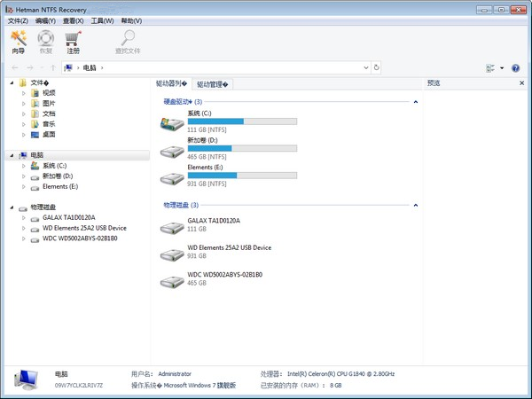Select WDC WD5002ABYS-02B1B0 in the tree
The image size is (532, 399).
(80, 239)
